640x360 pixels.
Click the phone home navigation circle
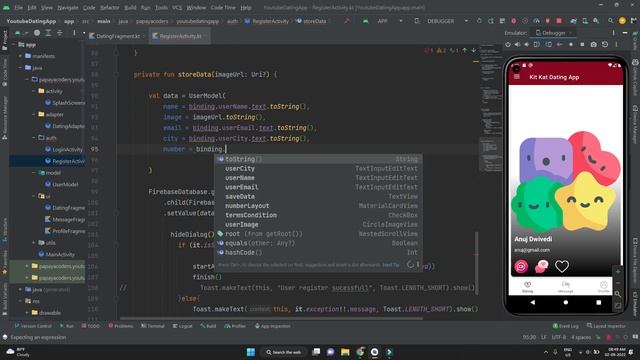(x=566, y=302)
